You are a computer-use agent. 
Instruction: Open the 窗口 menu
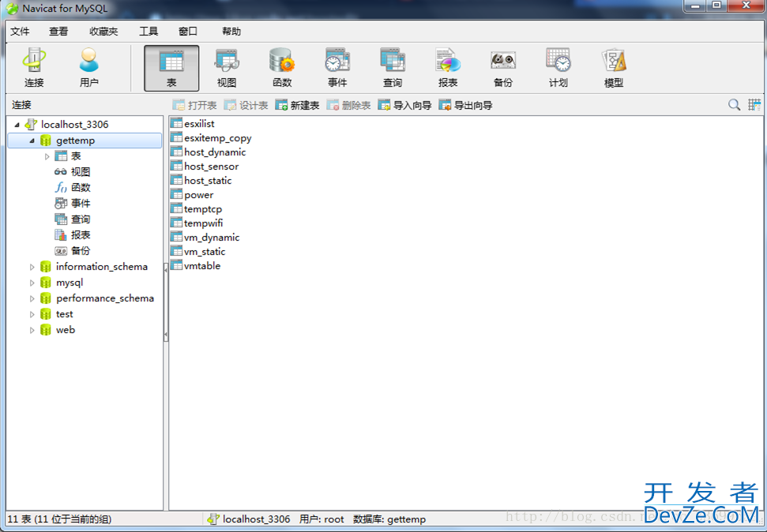pos(188,32)
